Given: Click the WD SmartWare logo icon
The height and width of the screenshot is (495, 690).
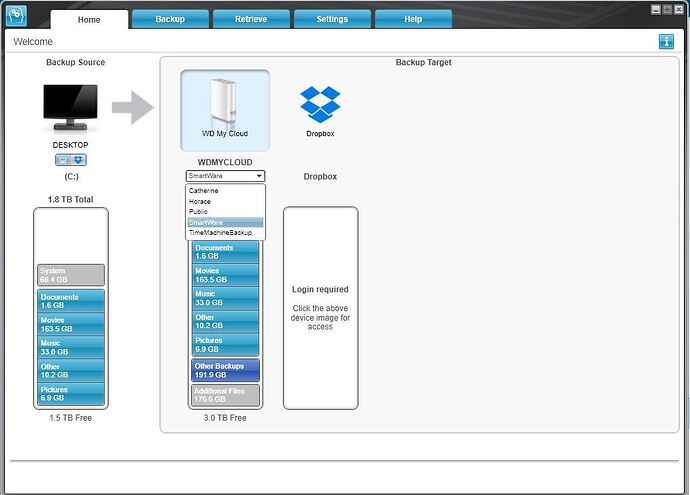Looking at the screenshot, I should point(16,16).
